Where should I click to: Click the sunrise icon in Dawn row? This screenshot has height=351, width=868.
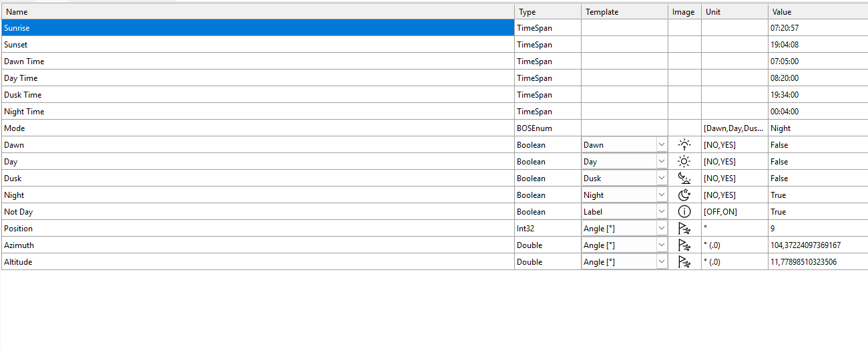(684, 144)
